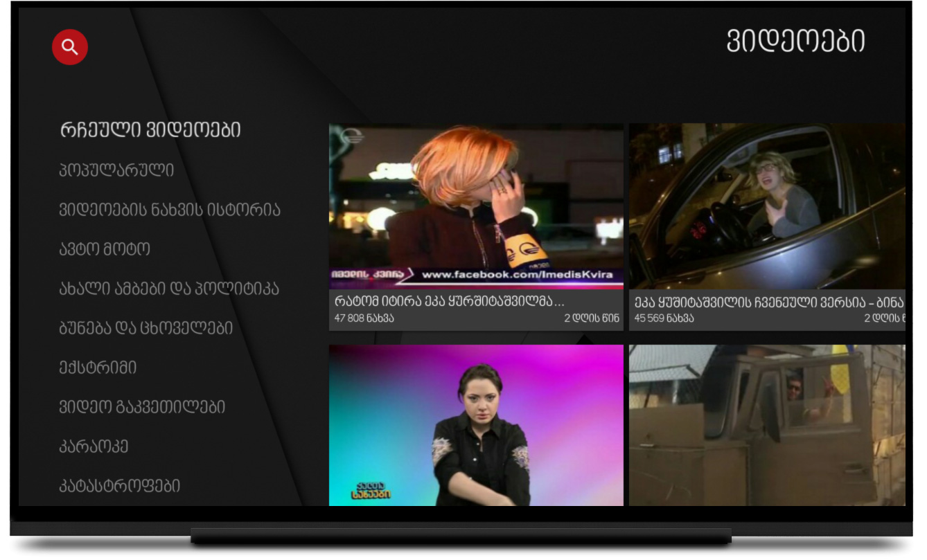
Task: Open პოპულარული category
Action: [x=117, y=170]
